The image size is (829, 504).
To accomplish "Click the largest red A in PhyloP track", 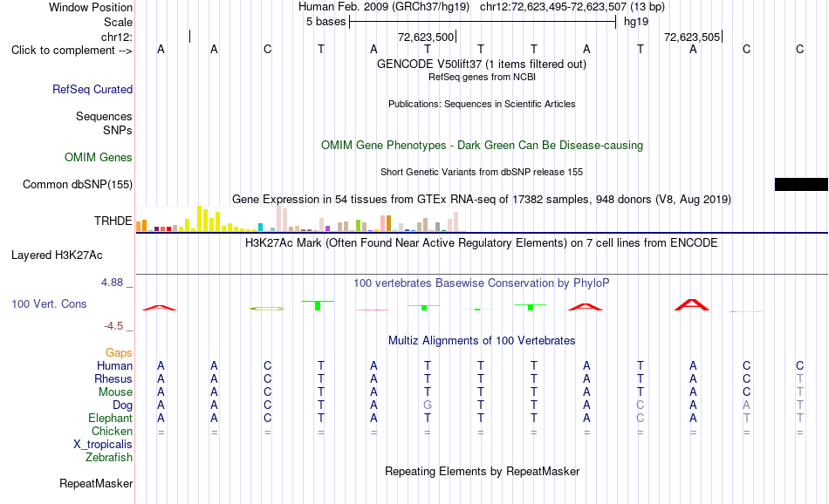I will tap(692, 305).
